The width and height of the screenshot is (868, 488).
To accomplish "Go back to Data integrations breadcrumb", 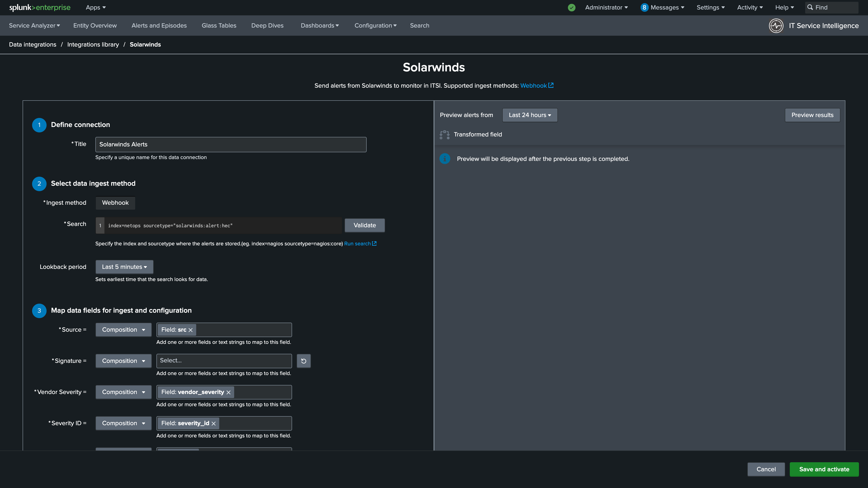I will [33, 45].
